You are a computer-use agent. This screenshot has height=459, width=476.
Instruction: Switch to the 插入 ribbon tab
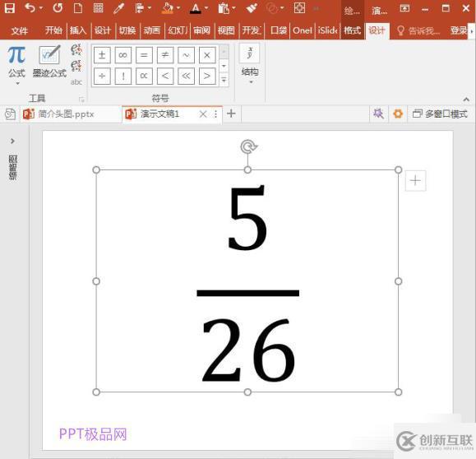click(78, 30)
